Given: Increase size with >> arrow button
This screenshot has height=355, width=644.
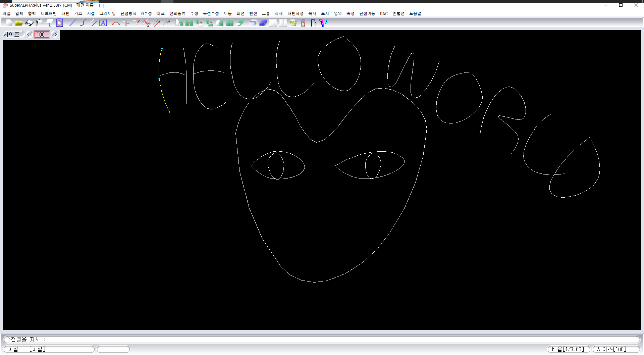Looking at the screenshot, I should (54, 35).
